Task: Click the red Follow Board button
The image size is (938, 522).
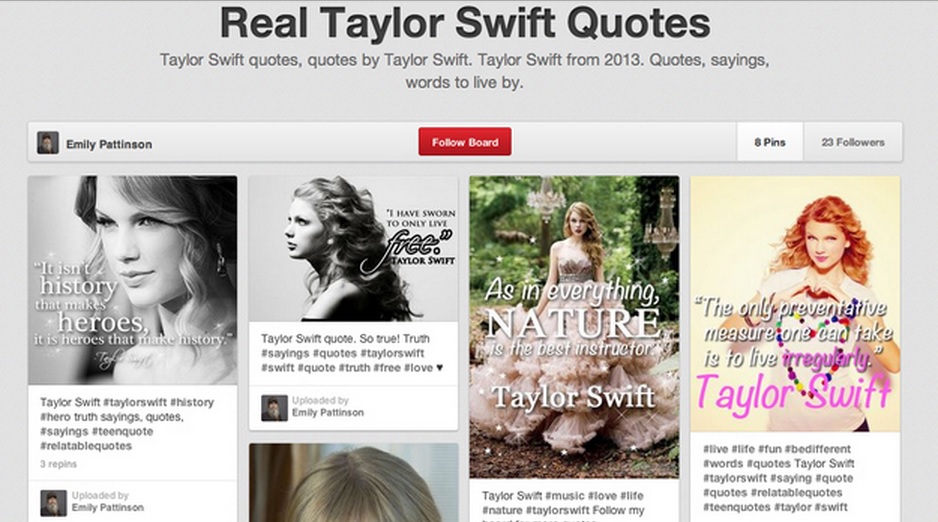Action: tap(465, 142)
